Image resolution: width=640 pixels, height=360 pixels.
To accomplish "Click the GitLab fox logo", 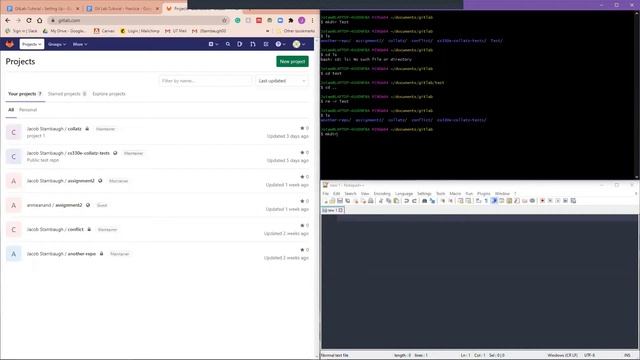I will pyautogui.click(x=9, y=44).
